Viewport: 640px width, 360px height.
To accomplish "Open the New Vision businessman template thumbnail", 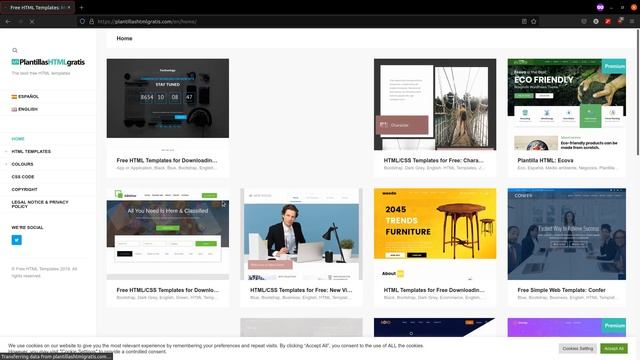I will point(301,234).
